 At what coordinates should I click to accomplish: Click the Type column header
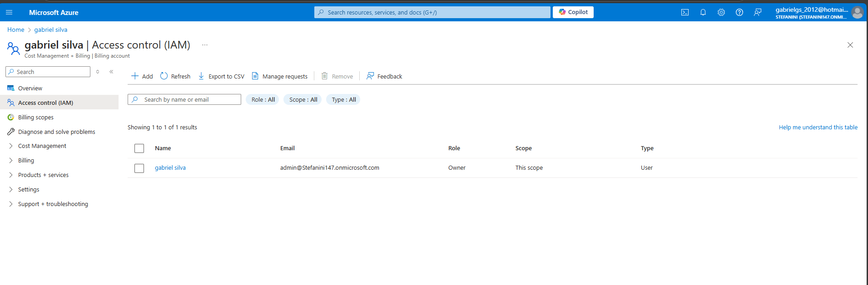[647, 148]
